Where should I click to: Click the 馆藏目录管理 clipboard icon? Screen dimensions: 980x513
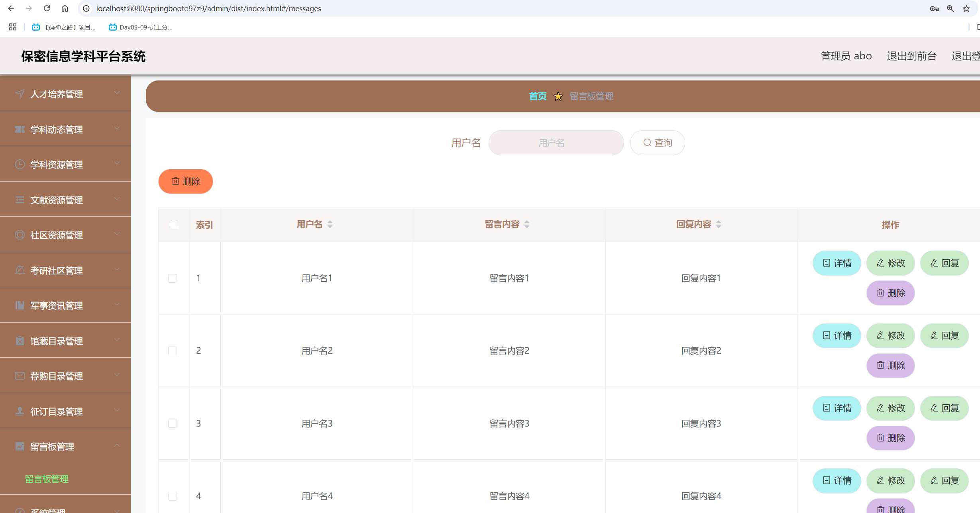(20, 341)
